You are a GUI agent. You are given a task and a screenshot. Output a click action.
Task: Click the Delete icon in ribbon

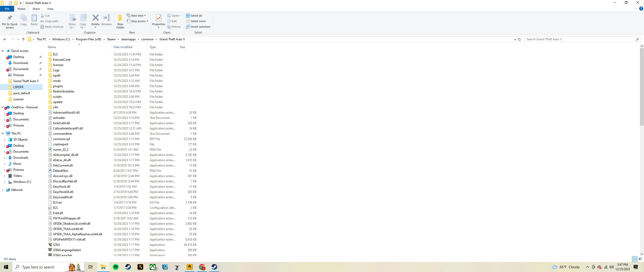tap(95, 18)
